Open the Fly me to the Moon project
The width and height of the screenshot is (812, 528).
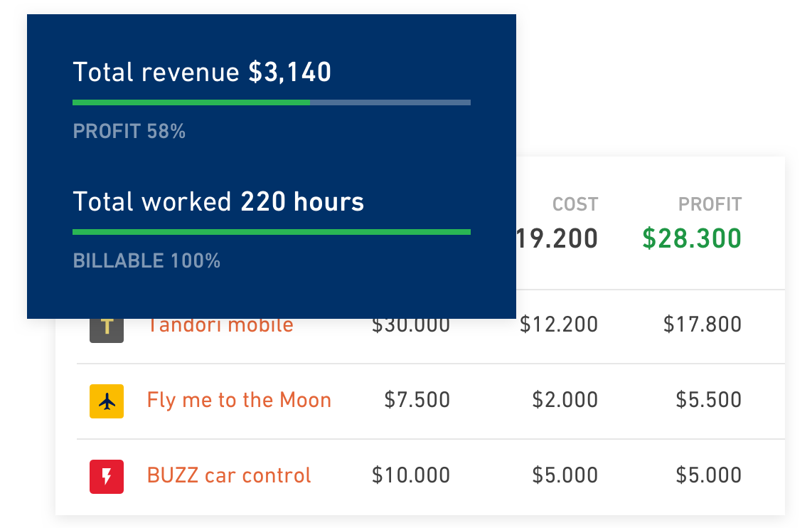pyautogui.click(x=239, y=401)
